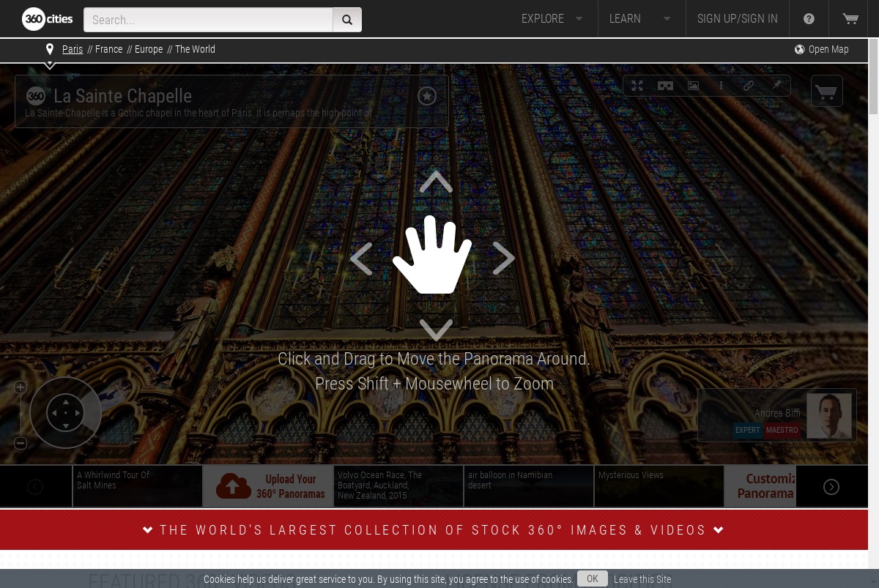
Task: Zoom in with the plus button
Action: pyautogui.click(x=21, y=387)
